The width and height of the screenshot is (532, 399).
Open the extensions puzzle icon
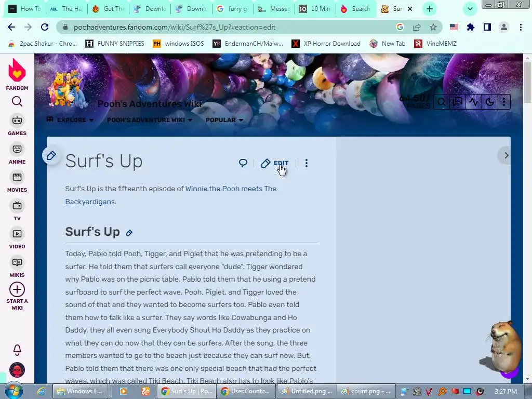tap(471, 27)
